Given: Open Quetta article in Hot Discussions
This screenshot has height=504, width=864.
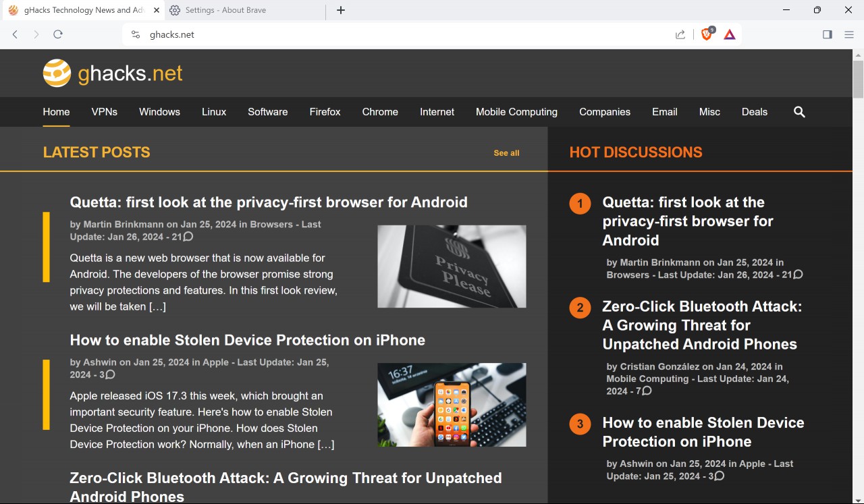Looking at the screenshot, I should (688, 221).
